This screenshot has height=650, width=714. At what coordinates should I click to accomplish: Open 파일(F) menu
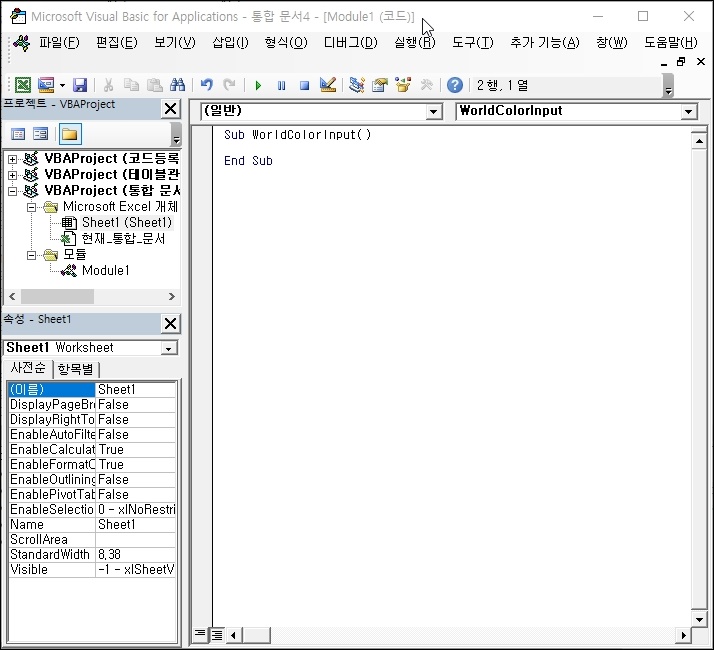59,43
